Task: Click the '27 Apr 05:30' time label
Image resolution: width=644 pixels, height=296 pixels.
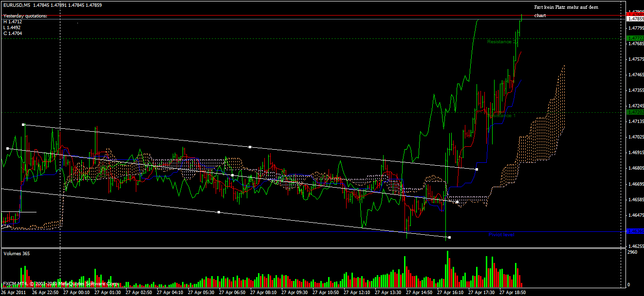Action: click(x=202, y=293)
